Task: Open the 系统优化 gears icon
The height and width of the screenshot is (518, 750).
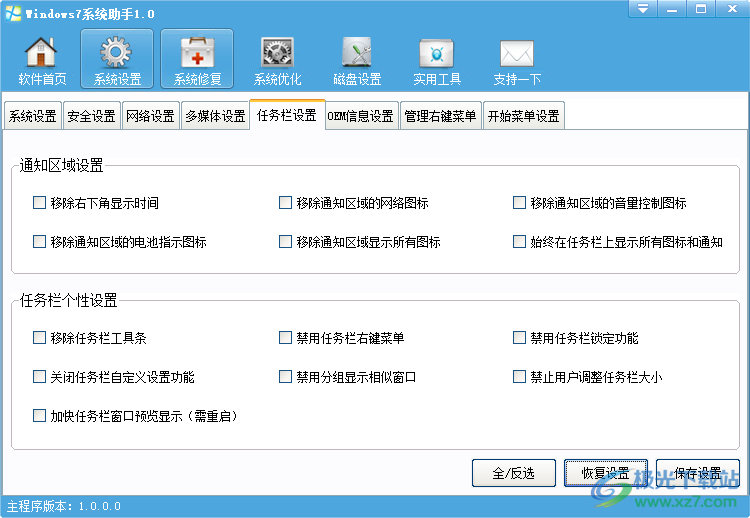Action: point(277,59)
